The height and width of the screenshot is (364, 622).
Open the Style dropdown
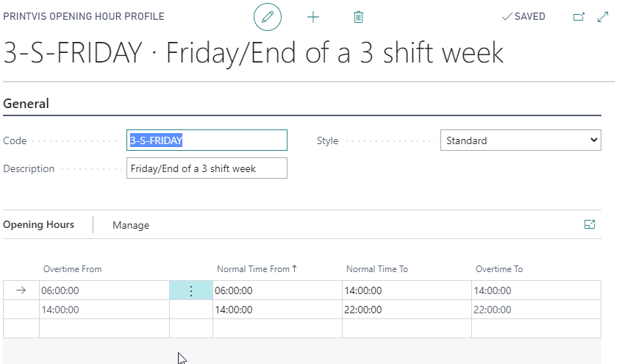pos(521,140)
